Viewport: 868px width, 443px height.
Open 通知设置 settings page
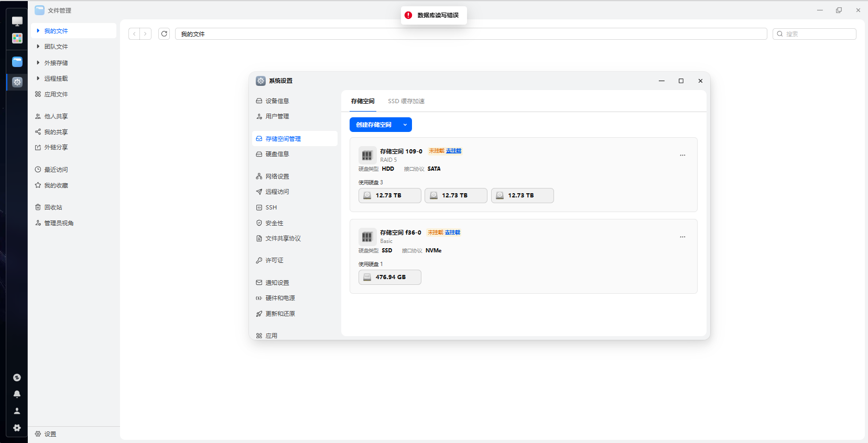click(x=295, y=283)
